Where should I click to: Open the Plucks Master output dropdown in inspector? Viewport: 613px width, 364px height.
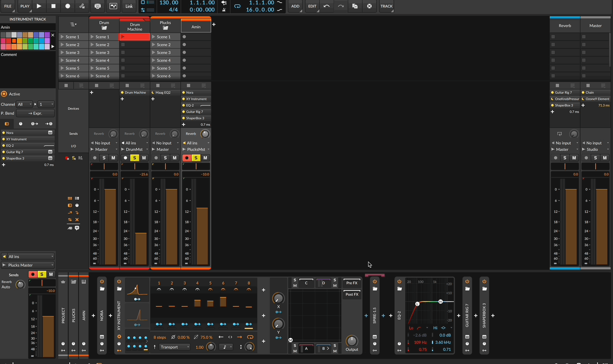tap(28, 265)
